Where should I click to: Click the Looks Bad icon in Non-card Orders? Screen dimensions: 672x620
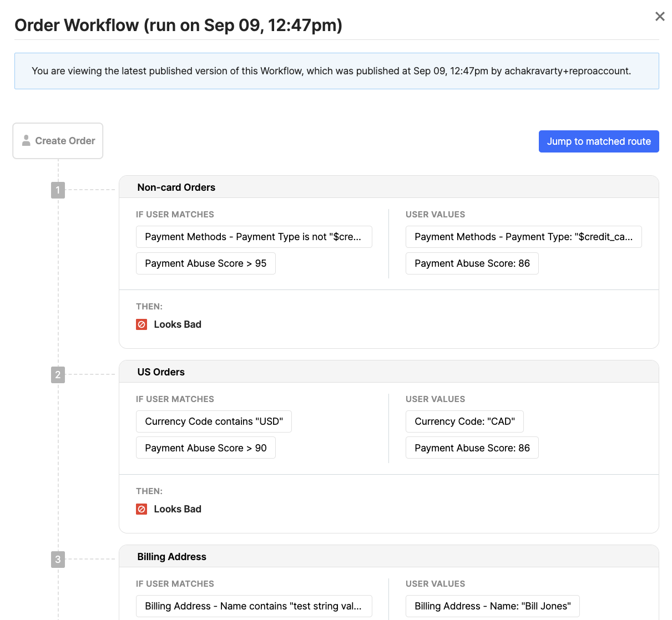click(x=142, y=324)
